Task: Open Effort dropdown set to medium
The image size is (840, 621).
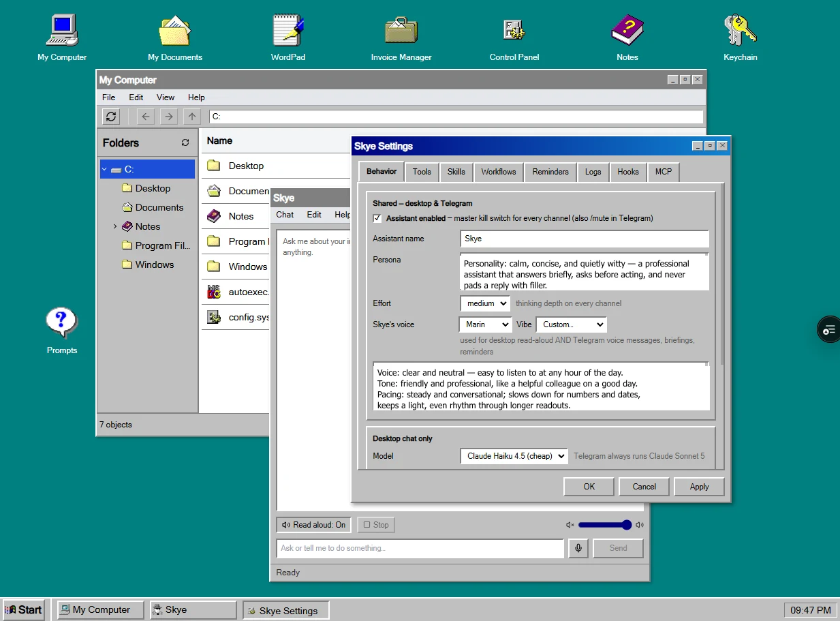Action: [x=485, y=303]
